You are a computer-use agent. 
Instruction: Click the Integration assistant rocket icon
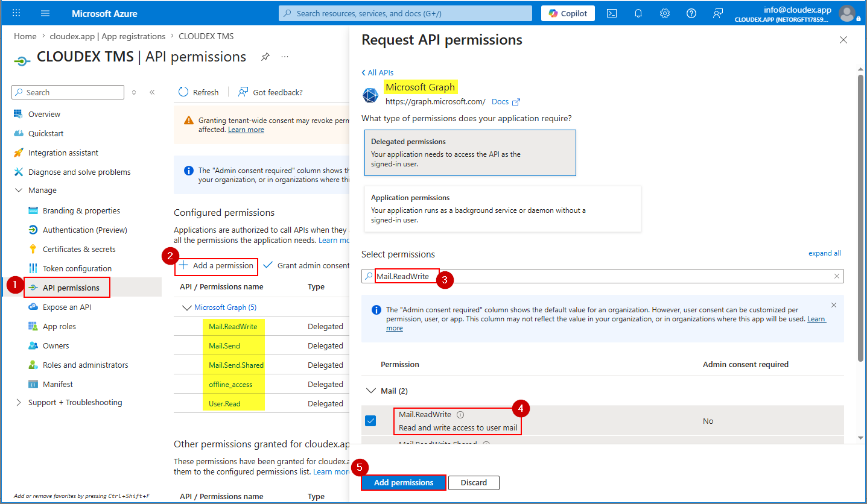pos(18,153)
